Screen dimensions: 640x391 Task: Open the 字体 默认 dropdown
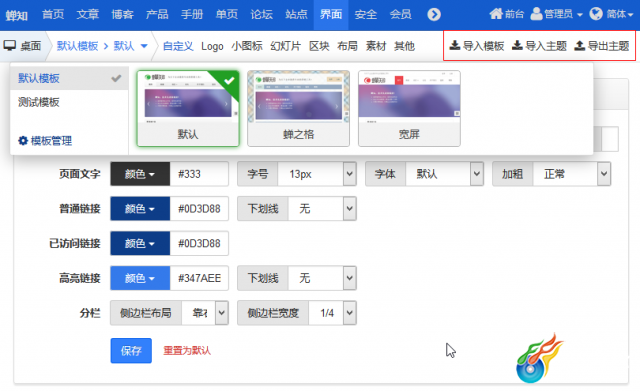click(x=444, y=174)
